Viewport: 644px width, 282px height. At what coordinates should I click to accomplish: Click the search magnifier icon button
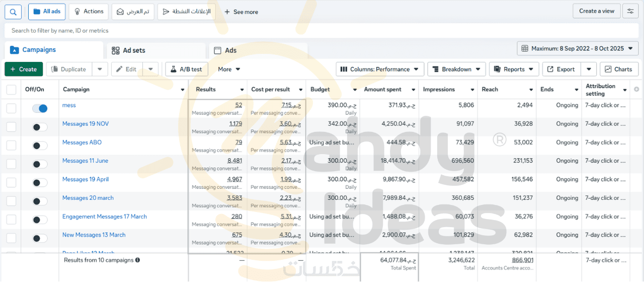point(13,12)
